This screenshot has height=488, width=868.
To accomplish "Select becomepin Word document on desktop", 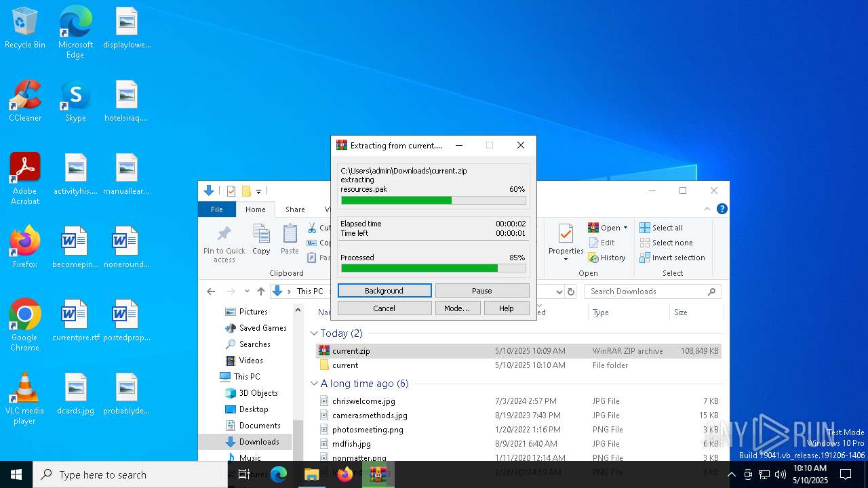I will [75, 248].
